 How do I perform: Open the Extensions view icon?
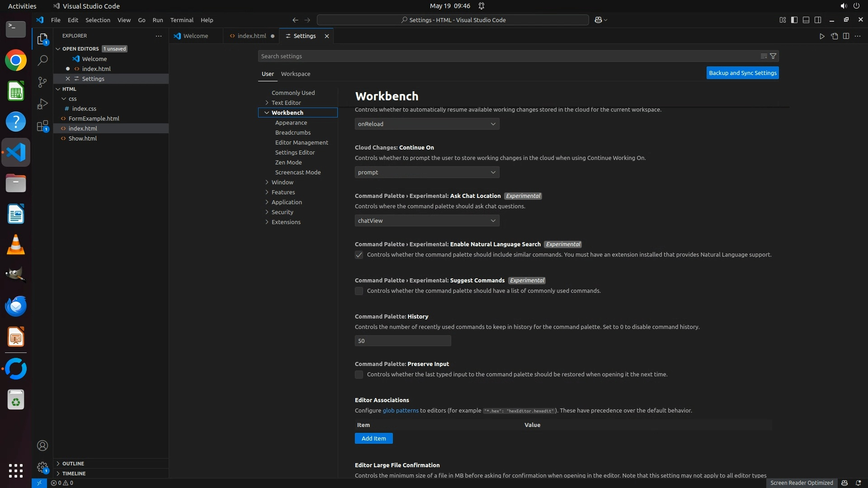[42, 127]
